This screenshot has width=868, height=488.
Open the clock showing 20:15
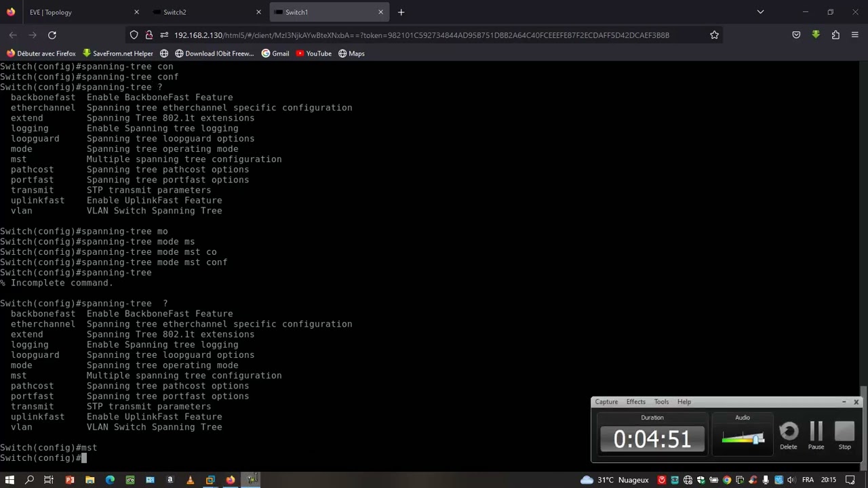pyautogui.click(x=829, y=480)
